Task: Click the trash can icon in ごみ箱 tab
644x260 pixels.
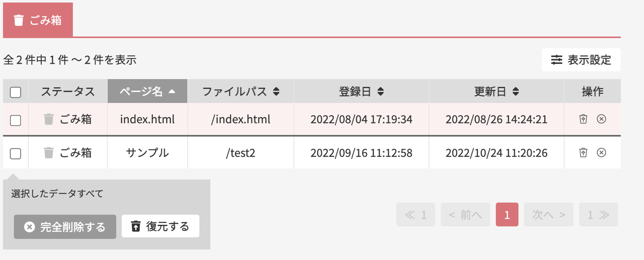Action: [19, 20]
